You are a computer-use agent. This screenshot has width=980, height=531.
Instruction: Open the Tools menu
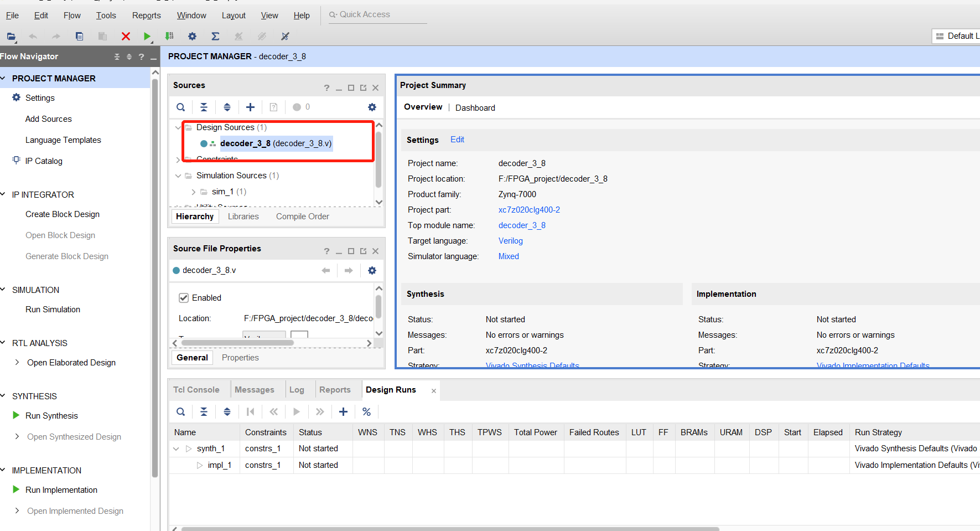click(106, 16)
